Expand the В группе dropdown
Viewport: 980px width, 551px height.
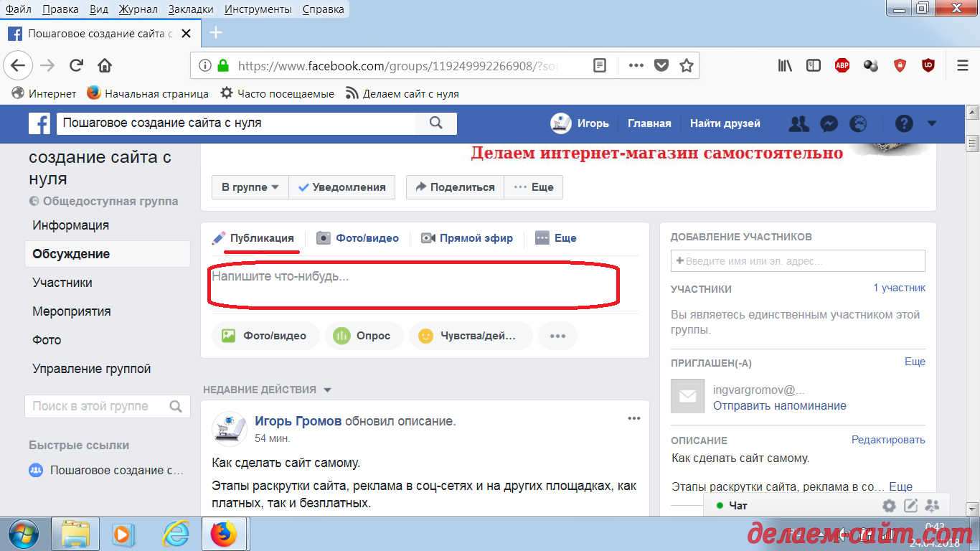[250, 187]
